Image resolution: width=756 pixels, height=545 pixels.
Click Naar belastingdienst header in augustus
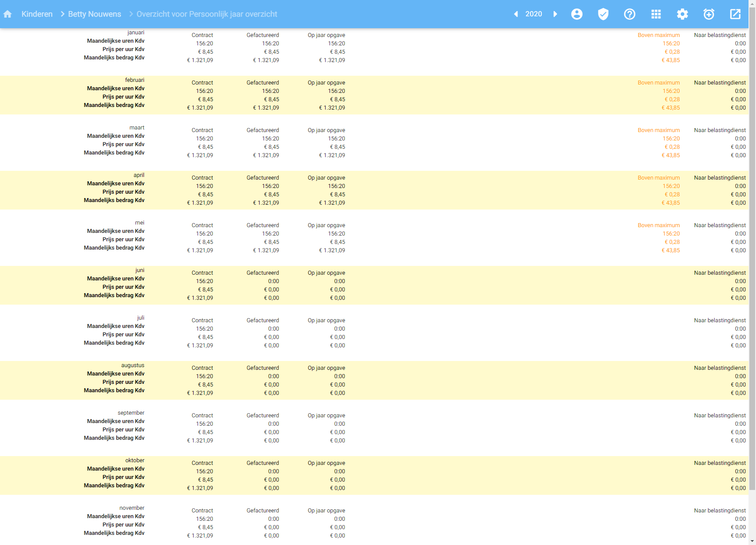coord(720,368)
